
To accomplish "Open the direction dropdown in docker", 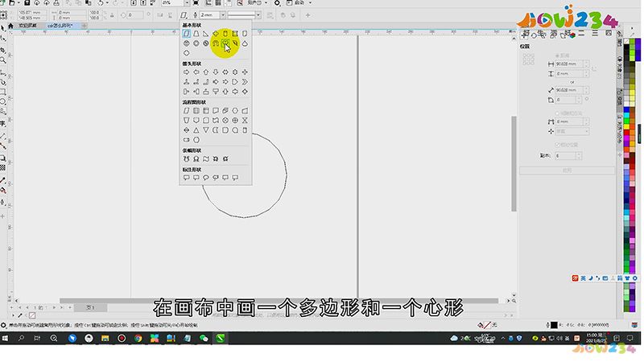I will [x=572, y=131].
